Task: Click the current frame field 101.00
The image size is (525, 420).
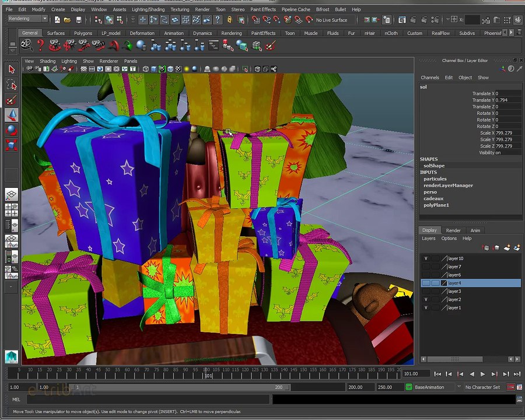Action: click(415, 374)
